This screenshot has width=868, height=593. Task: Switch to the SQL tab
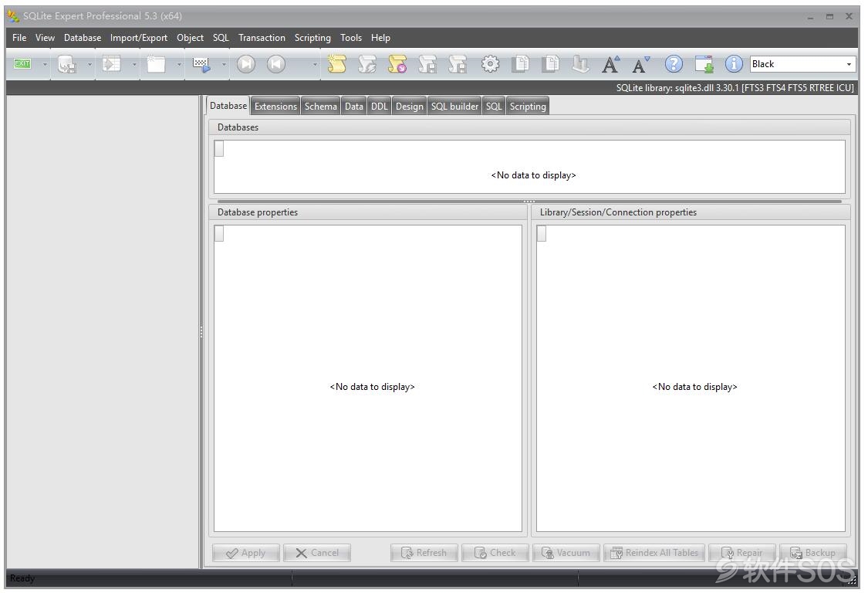tap(493, 107)
